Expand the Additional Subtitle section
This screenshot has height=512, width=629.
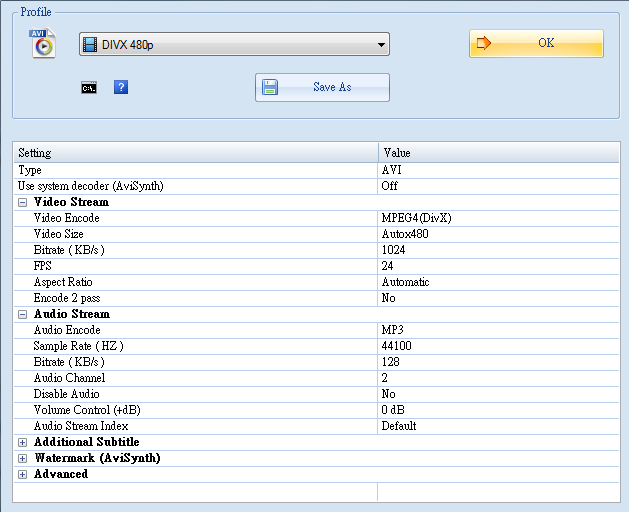coord(23,442)
